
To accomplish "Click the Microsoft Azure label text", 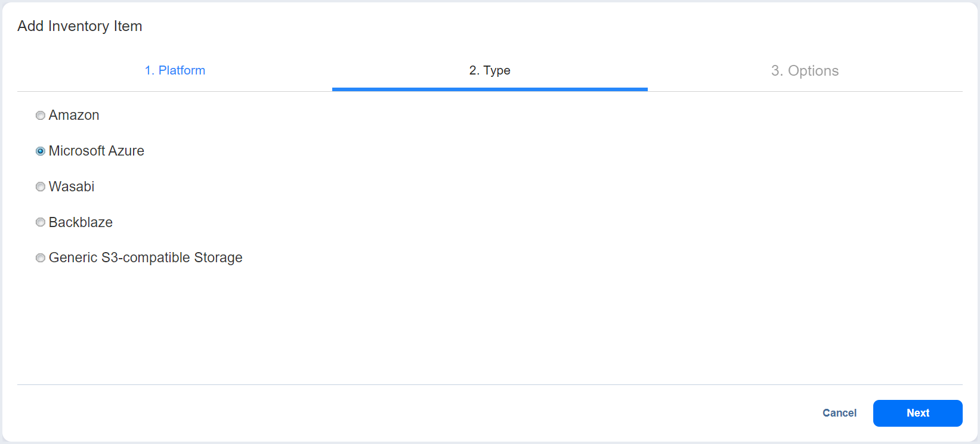I will tap(96, 151).
